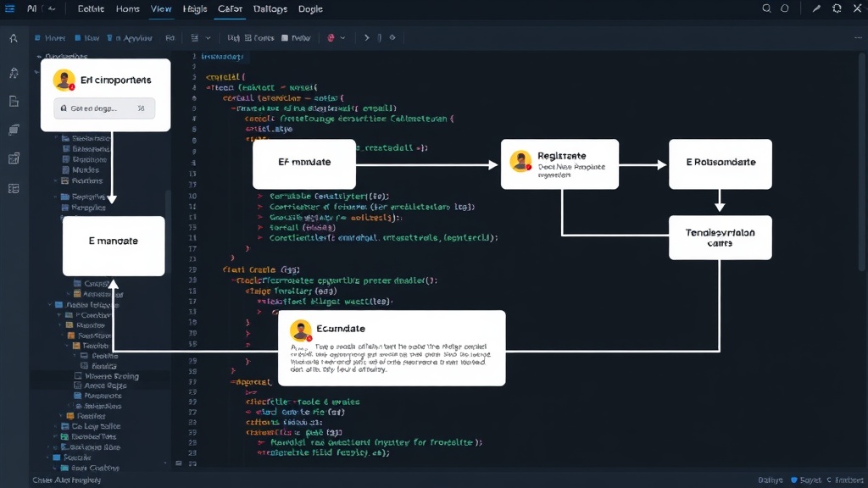Click the Cafor tab
Image resolution: width=868 pixels, height=488 pixels.
230,8
